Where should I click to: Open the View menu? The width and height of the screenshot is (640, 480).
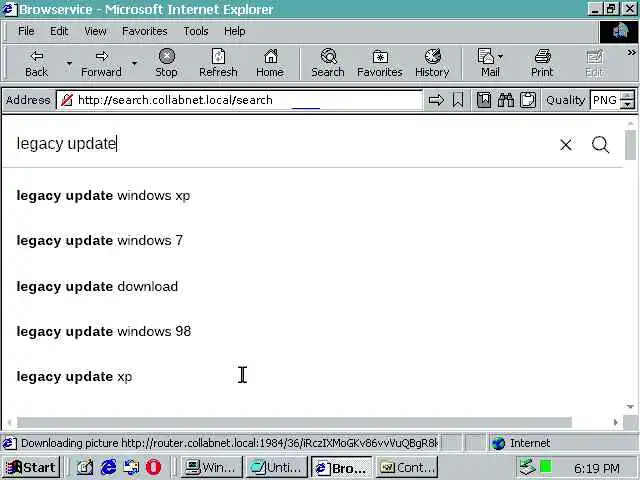tap(95, 31)
